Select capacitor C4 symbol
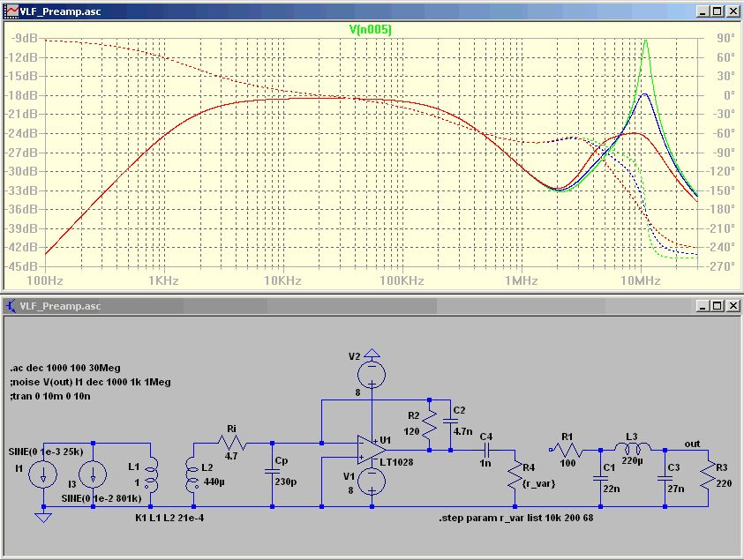The height and width of the screenshot is (560, 744). [x=486, y=450]
